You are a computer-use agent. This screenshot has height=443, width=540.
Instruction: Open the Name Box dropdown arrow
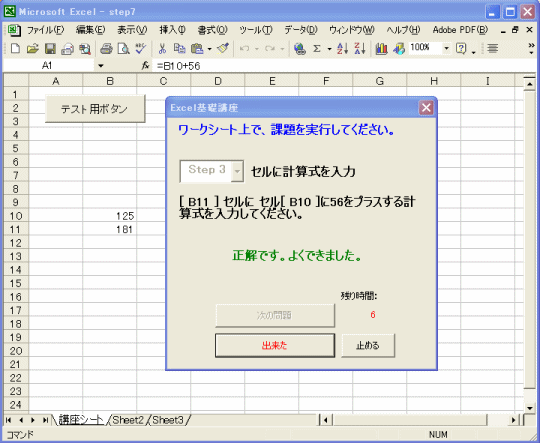tap(101, 65)
